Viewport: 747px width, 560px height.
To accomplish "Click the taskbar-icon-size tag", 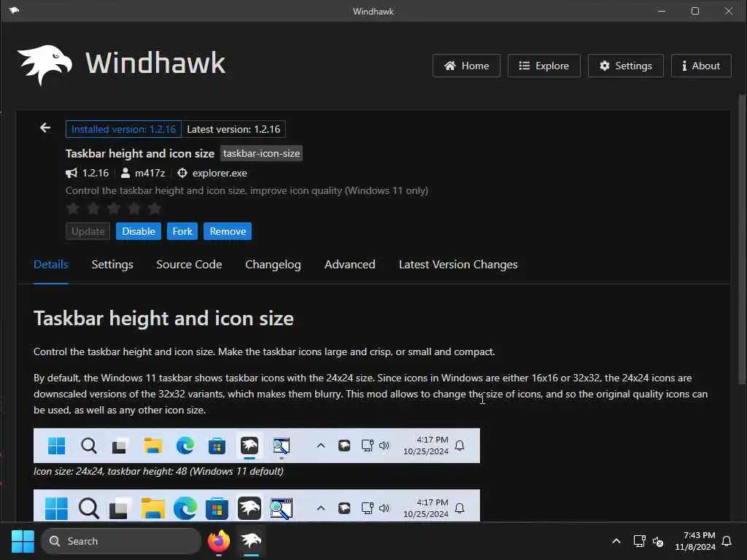I will 261,153.
